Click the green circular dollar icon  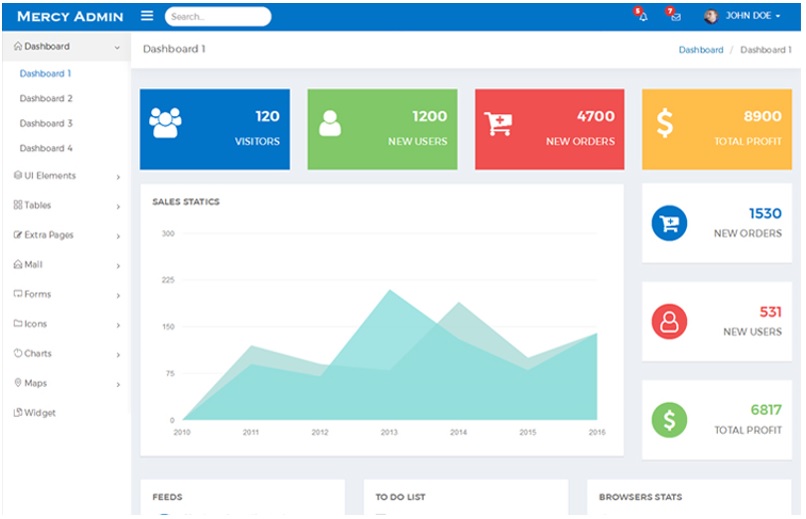[669, 420]
